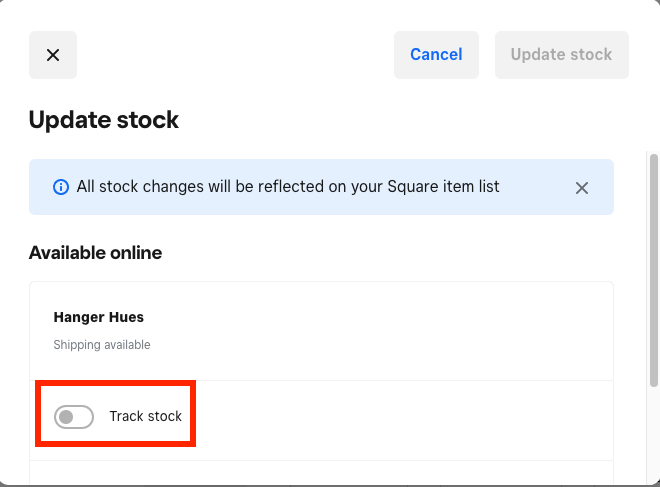
Task: Click empty space in Hanger Hues card
Action: click(x=400, y=330)
